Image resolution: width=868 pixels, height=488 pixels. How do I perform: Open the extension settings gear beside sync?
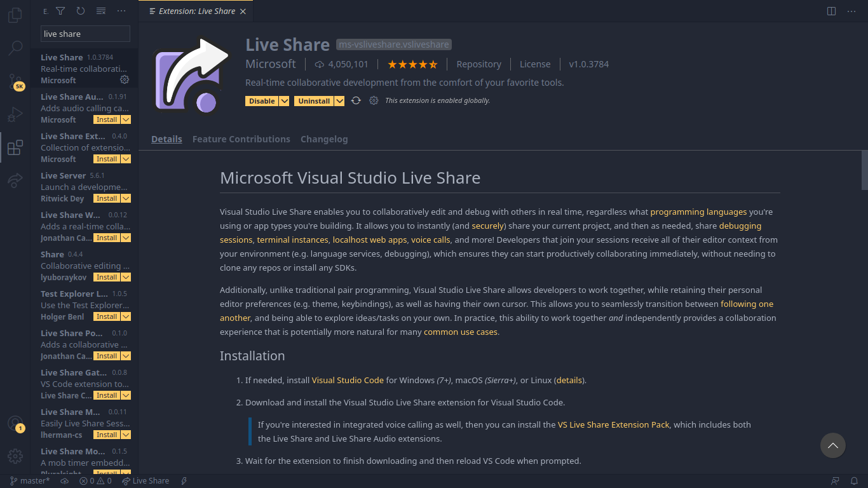point(374,100)
